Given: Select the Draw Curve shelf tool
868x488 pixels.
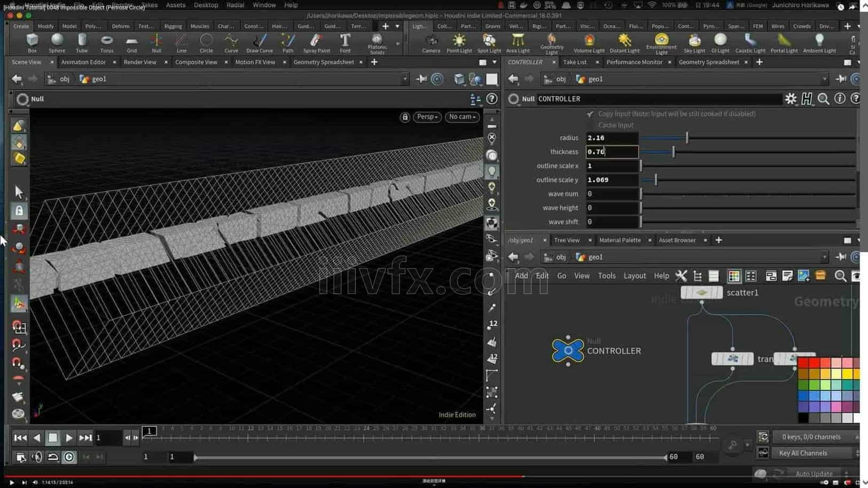Looking at the screenshot, I should (x=260, y=43).
